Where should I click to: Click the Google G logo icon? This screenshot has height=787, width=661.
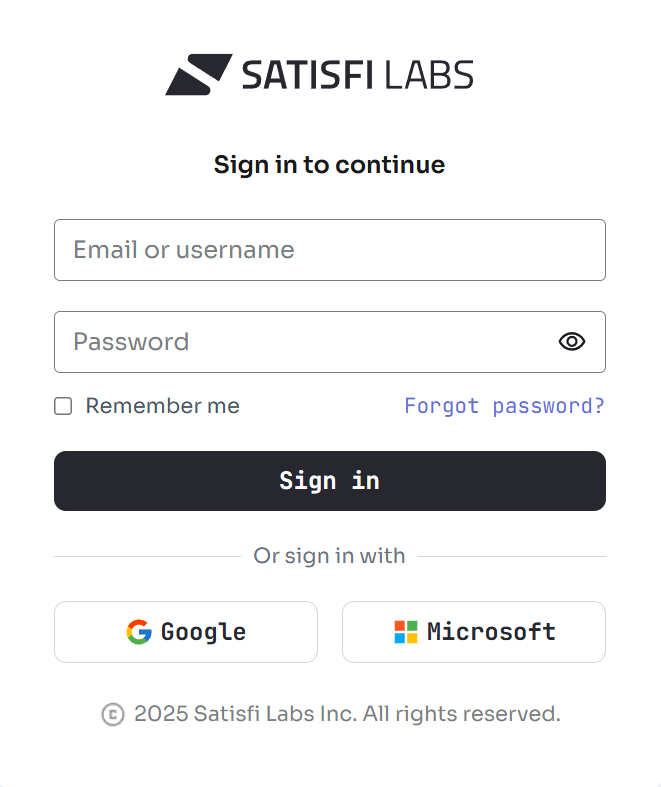tap(139, 632)
